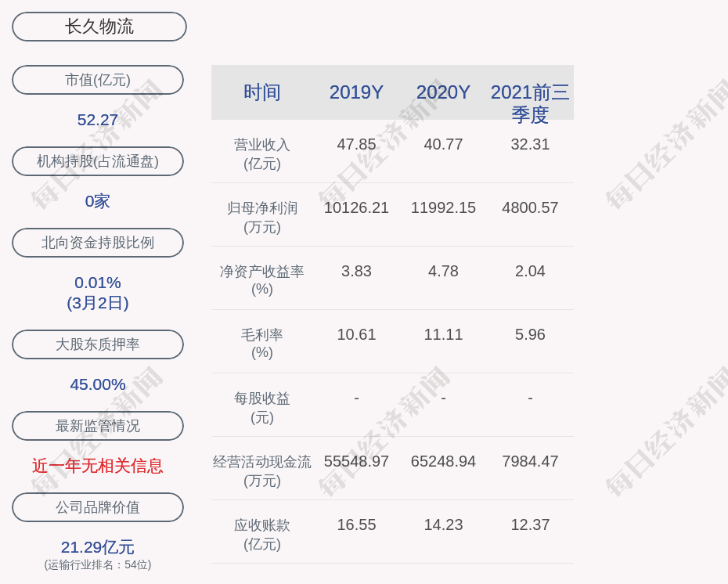Click the 运输行业排名：54位 note

[x=98, y=564]
